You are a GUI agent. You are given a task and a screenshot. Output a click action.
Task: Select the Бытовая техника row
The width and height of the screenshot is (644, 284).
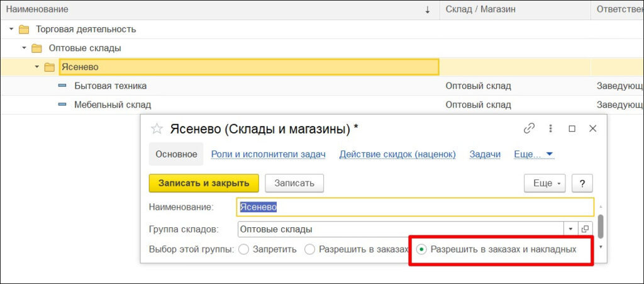click(x=322, y=86)
